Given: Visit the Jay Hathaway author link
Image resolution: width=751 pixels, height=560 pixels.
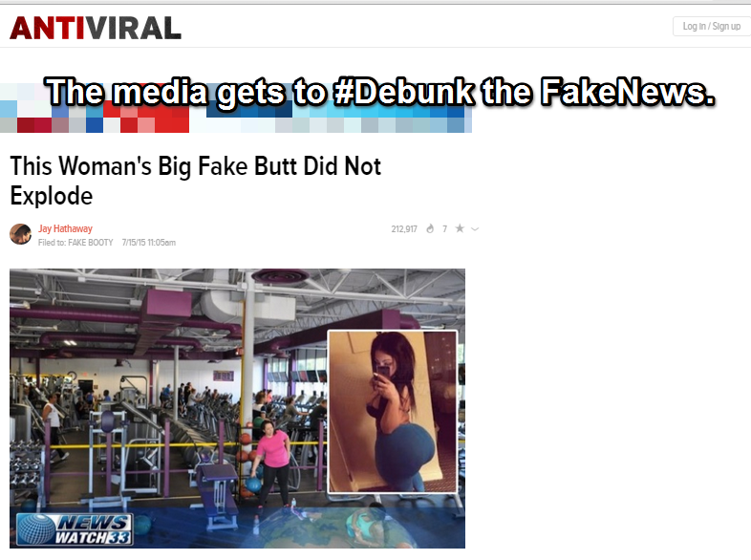Looking at the screenshot, I should tap(65, 228).
